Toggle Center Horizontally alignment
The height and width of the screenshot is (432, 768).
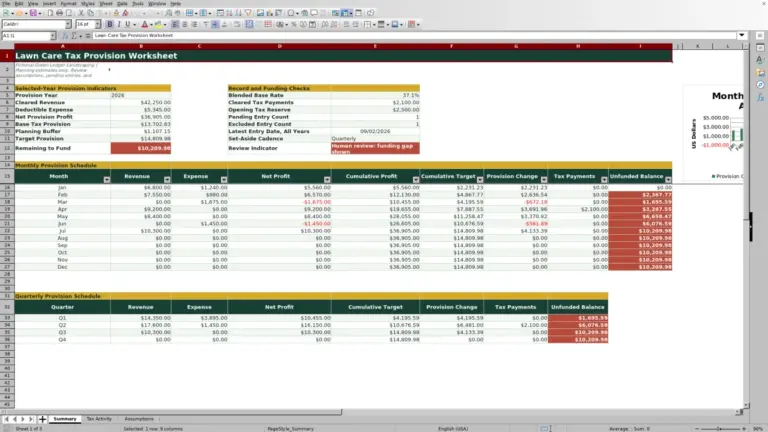pos(185,24)
